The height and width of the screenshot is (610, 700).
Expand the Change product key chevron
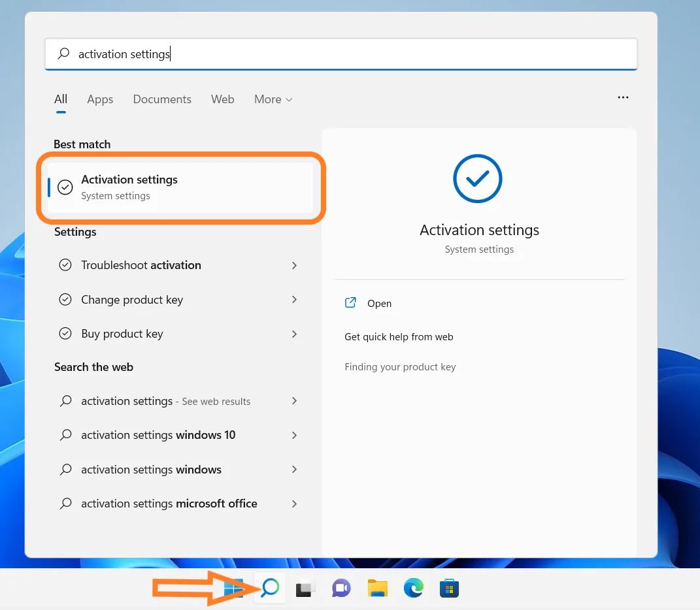pos(294,299)
